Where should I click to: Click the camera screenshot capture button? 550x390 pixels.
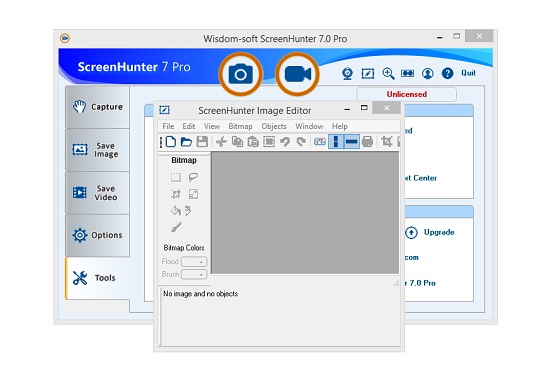[241, 74]
